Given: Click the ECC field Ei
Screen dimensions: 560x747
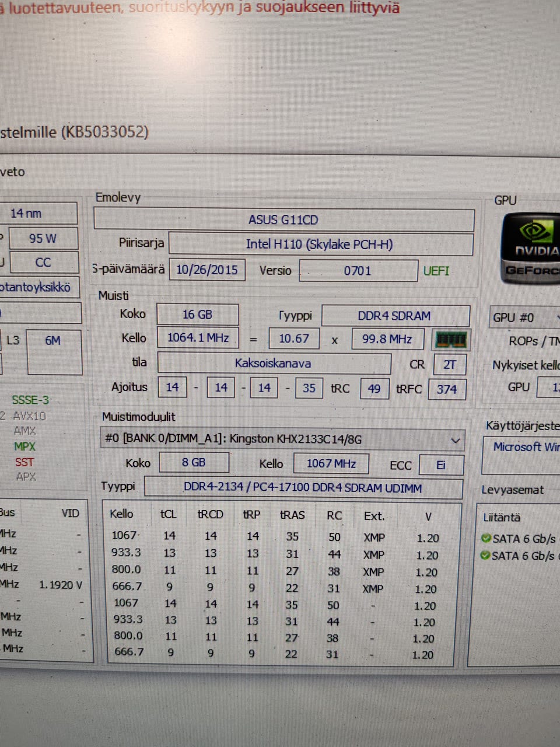Looking at the screenshot, I should pos(441,465).
